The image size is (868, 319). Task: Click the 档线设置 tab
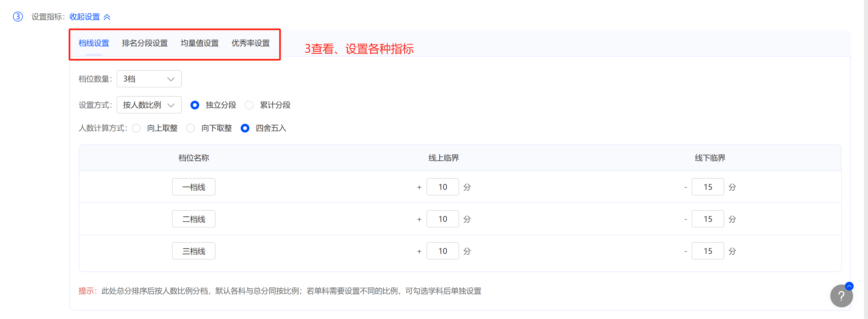point(94,43)
